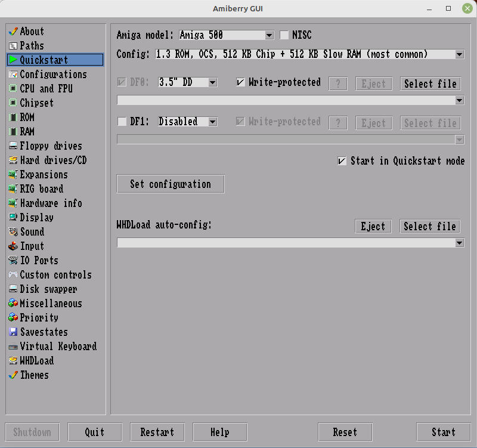Click the Start button
The image size is (477, 448).
point(443,432)
